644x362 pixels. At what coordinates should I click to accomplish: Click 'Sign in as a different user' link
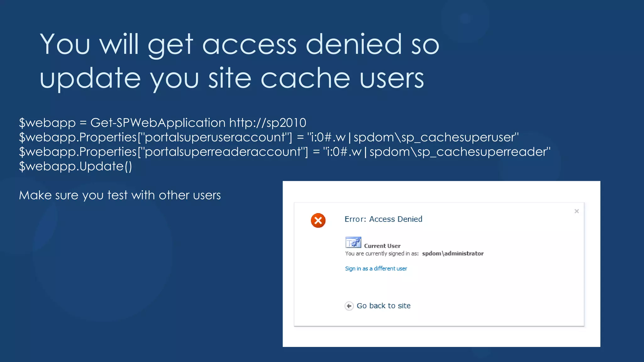(x=376, y=268)
